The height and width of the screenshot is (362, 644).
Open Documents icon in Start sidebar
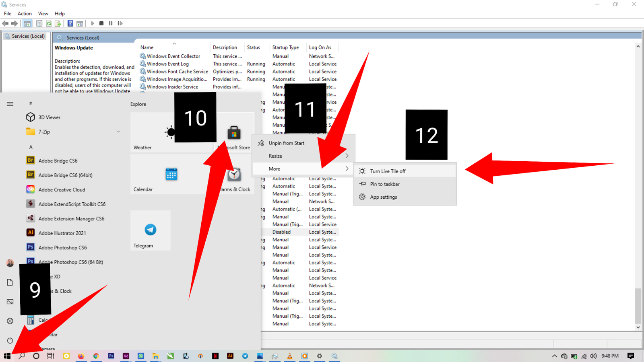point(10,282)
